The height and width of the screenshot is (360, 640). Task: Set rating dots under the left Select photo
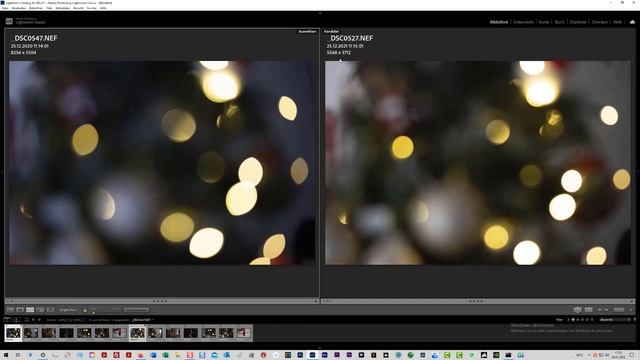(x=160, y=301)
